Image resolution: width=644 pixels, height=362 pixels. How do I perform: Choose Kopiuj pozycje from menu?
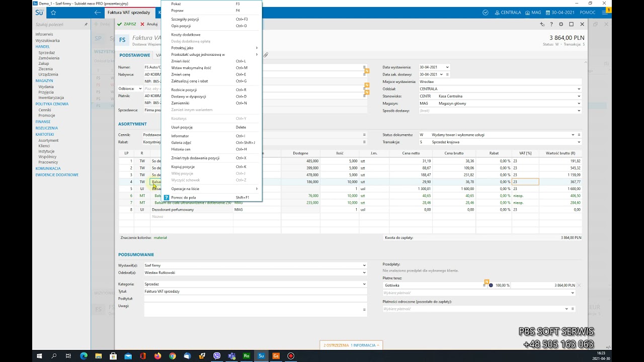click(211, 166)
